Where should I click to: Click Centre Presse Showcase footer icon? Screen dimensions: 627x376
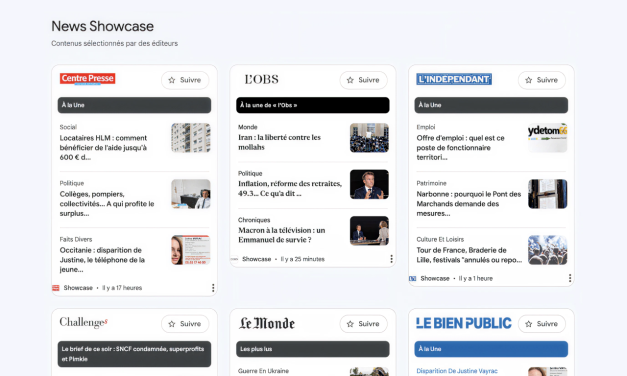(x=56, y=288)
